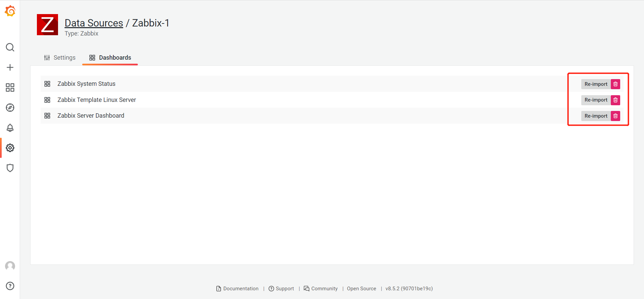Click the grid icon beside Zabbix System Status
This screenshot has width=644, height=299.
[x=47, y=84]
